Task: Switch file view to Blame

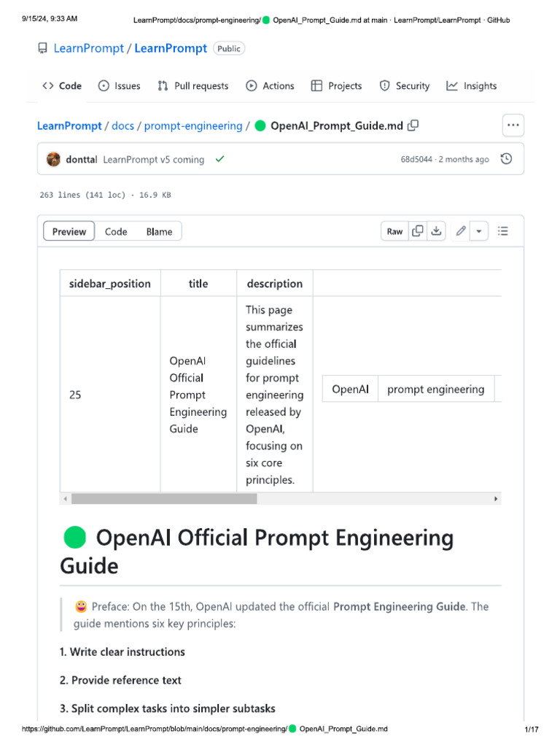Action: [x=159, y=231]
